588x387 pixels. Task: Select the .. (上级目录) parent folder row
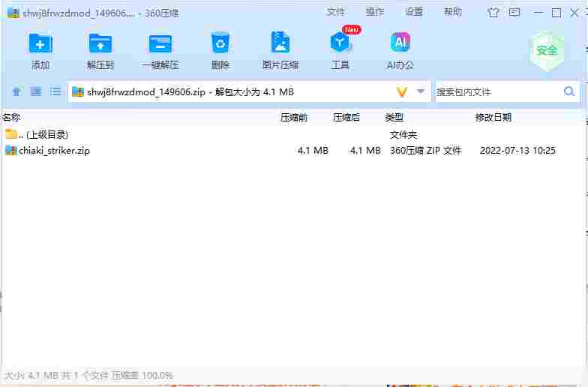(x=292, y=134)
